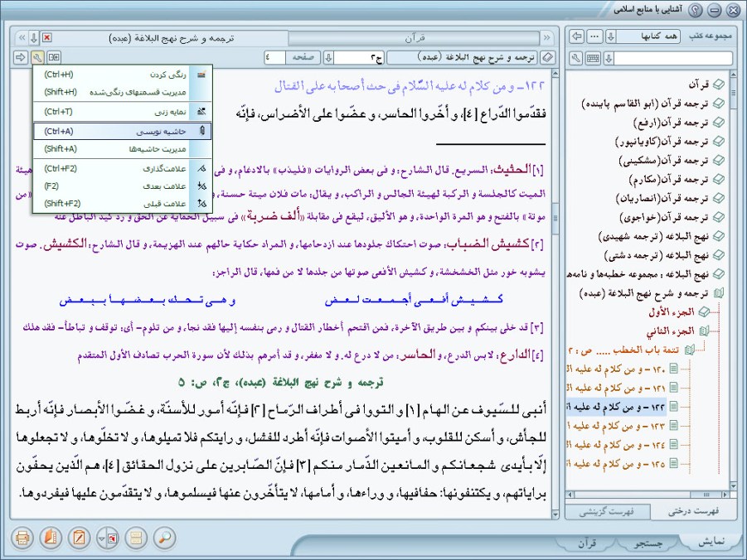Open the on-screen keyboard icon by the search box
The height and width of the screenshot is (560, 747).
pos(593,59)
